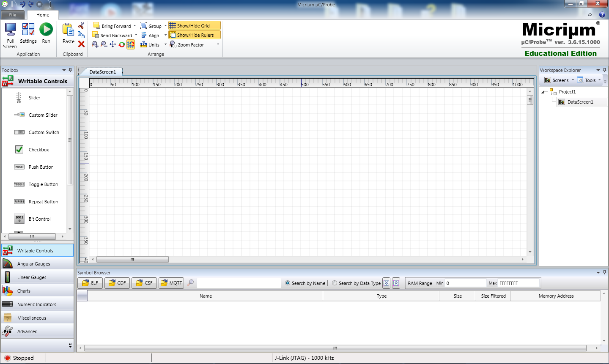Viewport: 609px width, 364px height.
Task: Click the red-green refresh arrows icon
Action: [x=122, y=44]
